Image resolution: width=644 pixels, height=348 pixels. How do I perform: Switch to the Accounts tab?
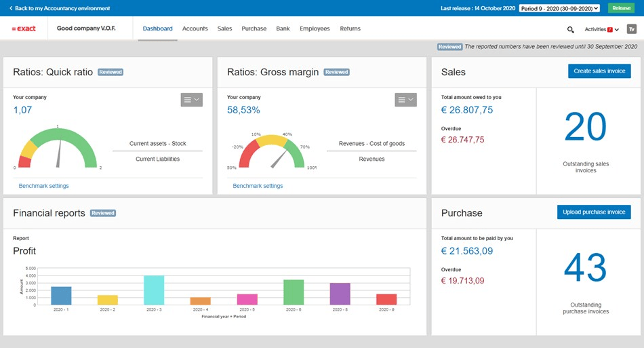coord(195,29)
